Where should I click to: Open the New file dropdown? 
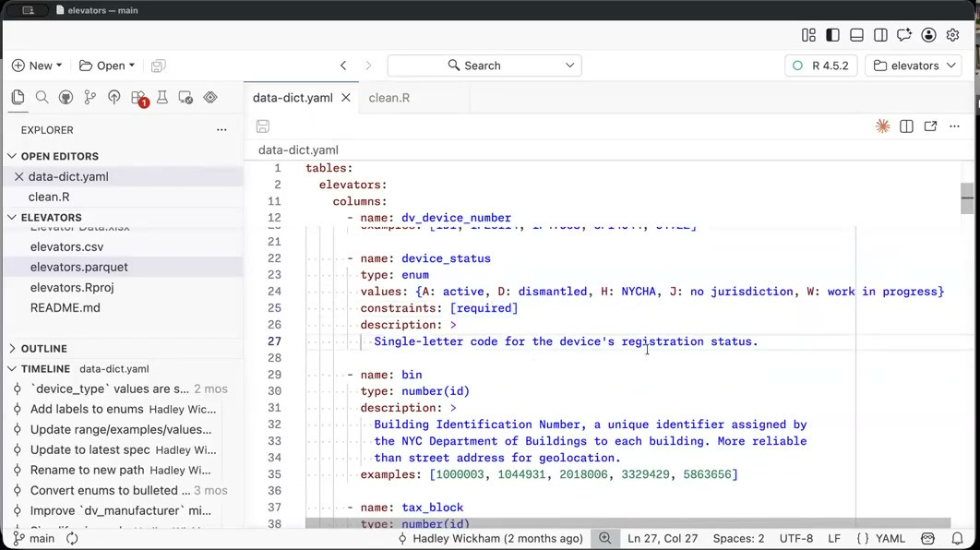(x=37, y=66)
